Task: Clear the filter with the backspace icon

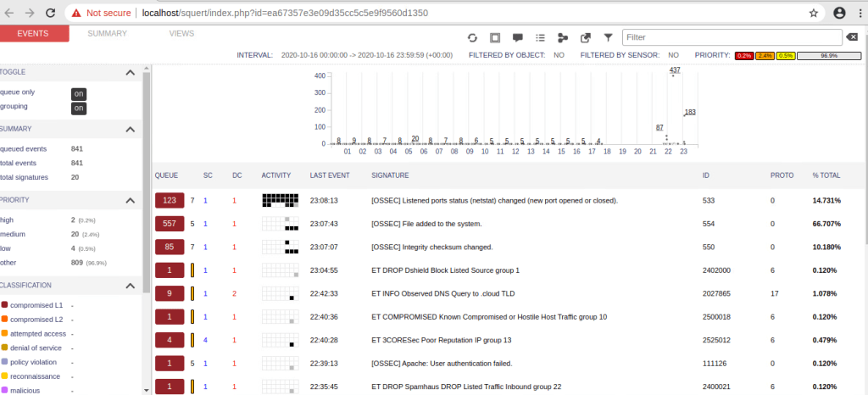Action: 851,37
